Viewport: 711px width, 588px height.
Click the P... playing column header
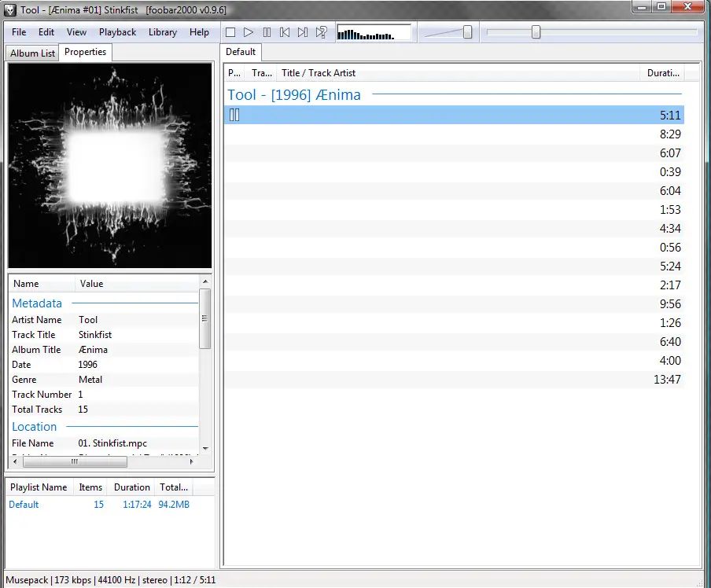[x=234, y=73]
